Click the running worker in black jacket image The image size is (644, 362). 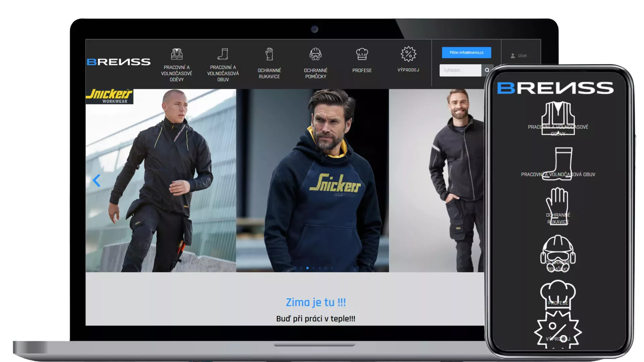point(161,180)
